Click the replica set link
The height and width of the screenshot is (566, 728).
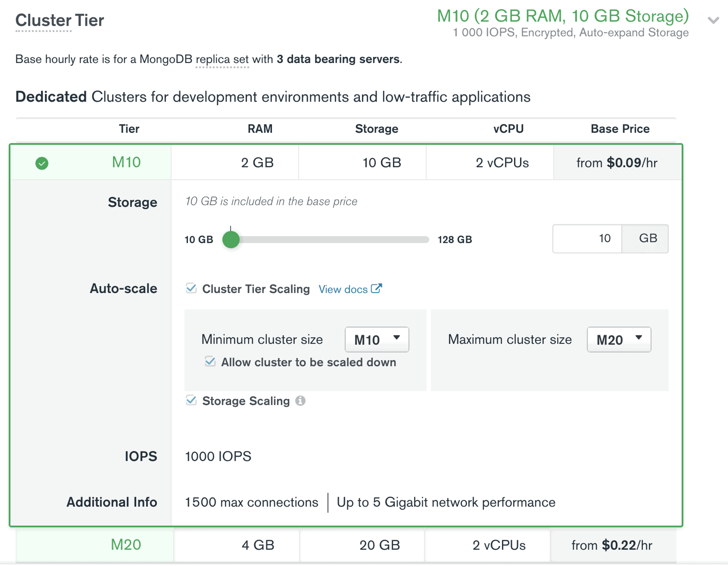222,59
